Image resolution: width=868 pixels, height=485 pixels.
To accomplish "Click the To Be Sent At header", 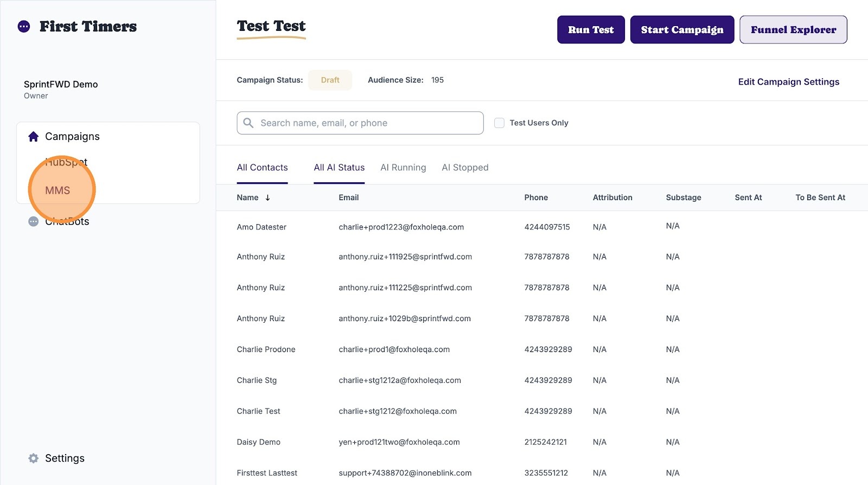I will 820,198.
